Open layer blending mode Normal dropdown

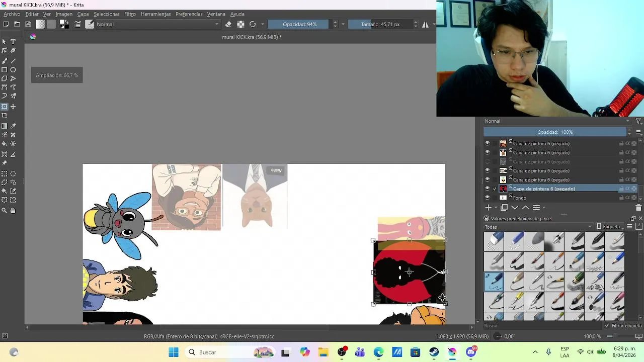tap(557, 121)
